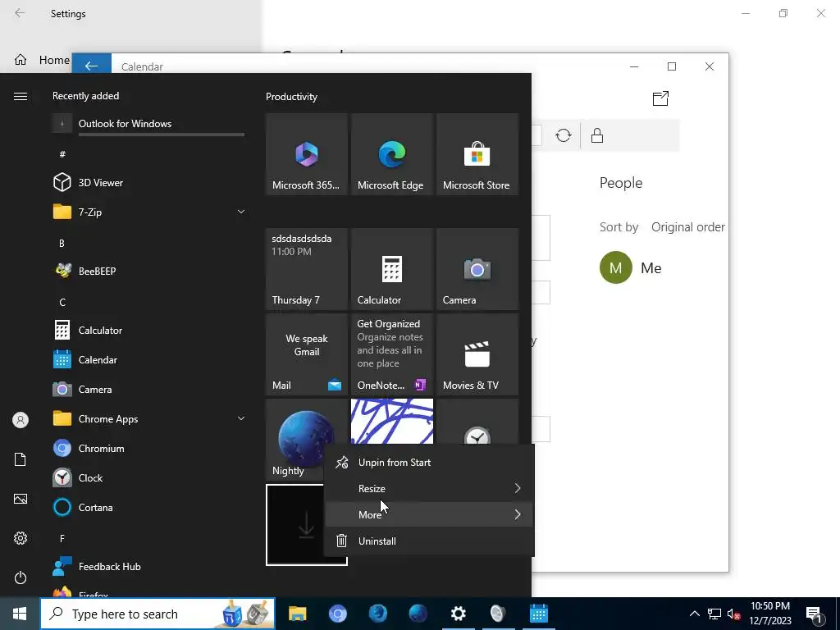Select the letter B header in app list
840x630 pixels.
[62, 243]
